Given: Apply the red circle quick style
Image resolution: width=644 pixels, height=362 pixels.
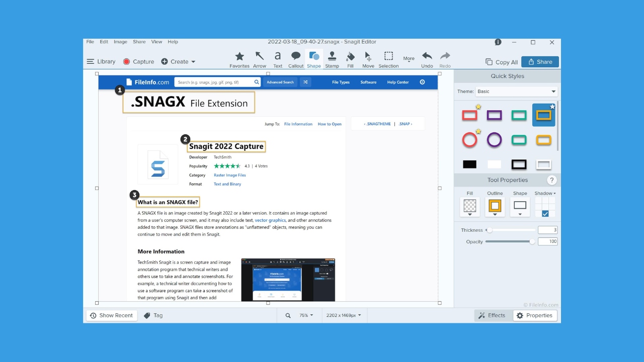Looking at the screenshot, I should pyautogui.click(x=469, y=140).
